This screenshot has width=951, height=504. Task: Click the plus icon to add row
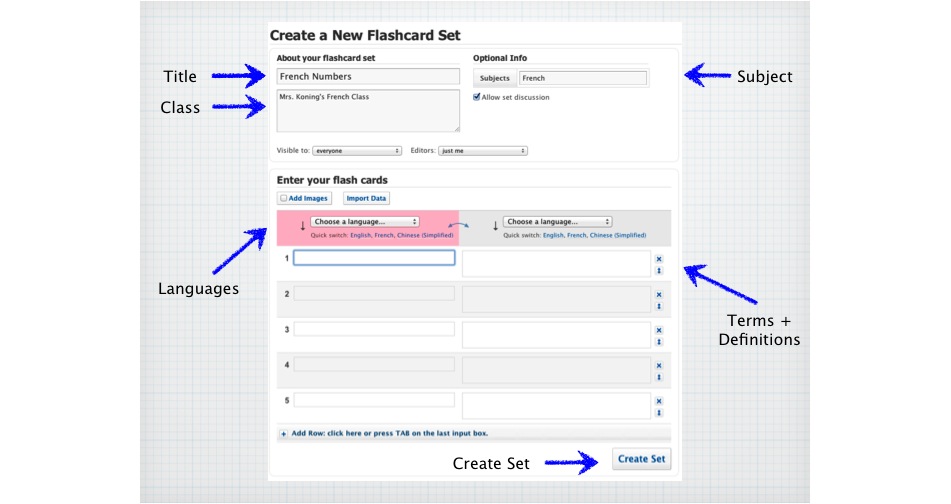point(284,434)
